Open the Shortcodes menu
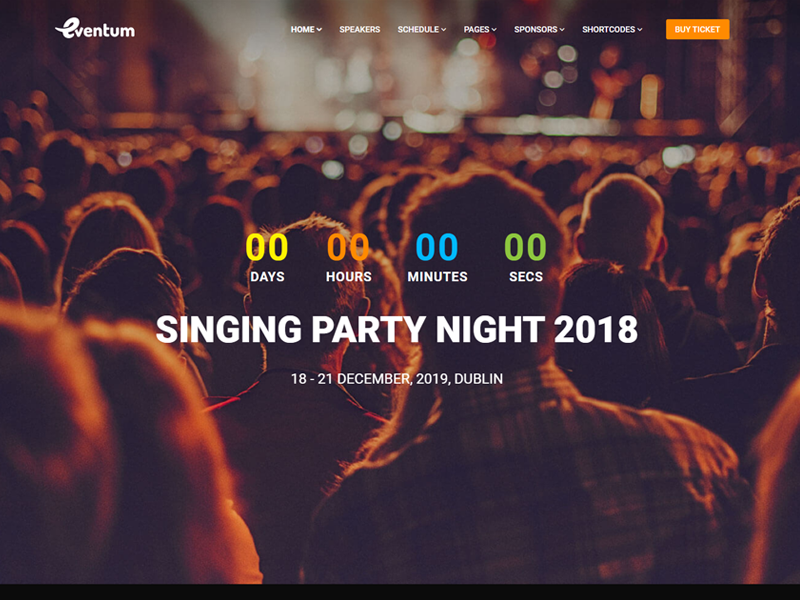 tap(612, 30)
